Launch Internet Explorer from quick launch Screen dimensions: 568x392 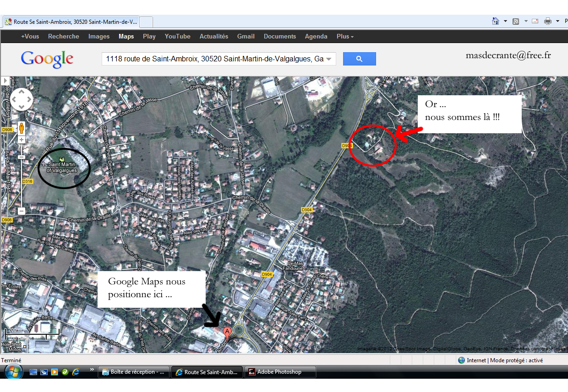coord(76,372)
